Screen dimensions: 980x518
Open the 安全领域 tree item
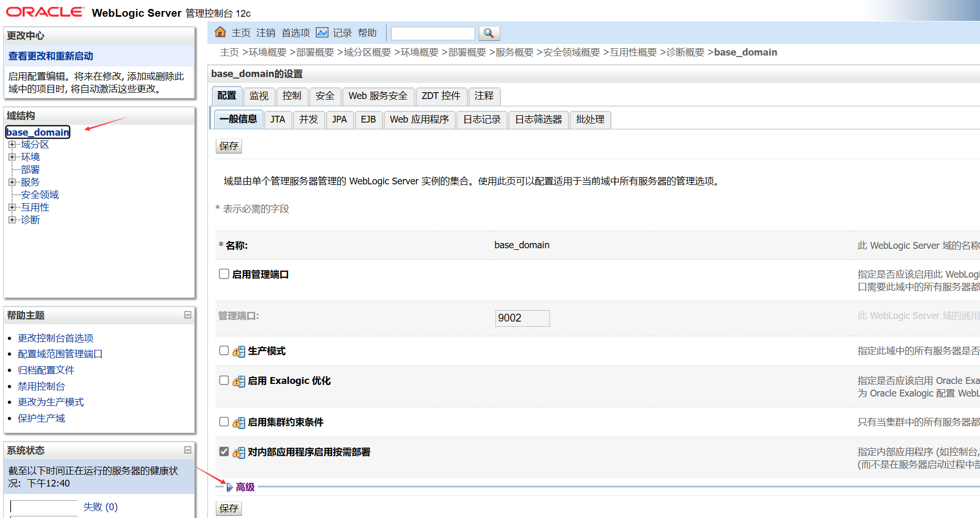pos(40,194)
